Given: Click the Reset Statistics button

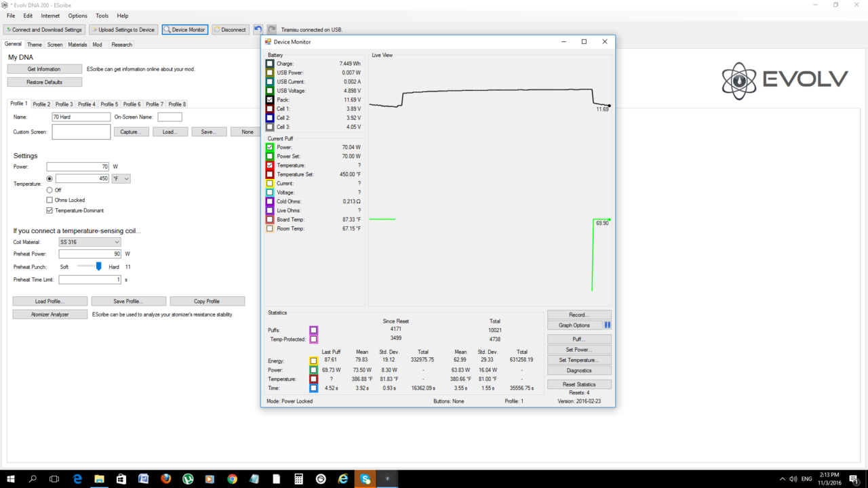Looking at the screenshot, I should [x=579, y=384].
